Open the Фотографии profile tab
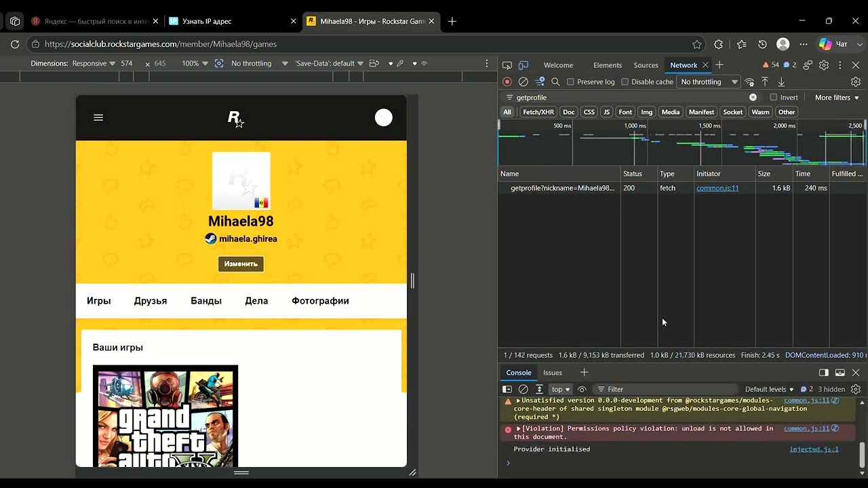 pyautogui.click(x=320, y=301)
